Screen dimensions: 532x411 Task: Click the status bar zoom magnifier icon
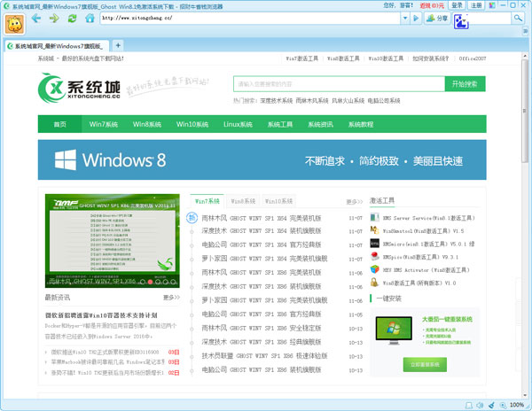tap(503, 405)
